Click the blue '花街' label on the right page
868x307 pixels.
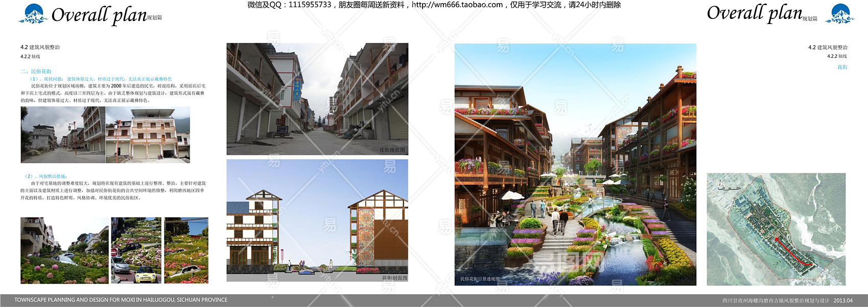point(842,67)
